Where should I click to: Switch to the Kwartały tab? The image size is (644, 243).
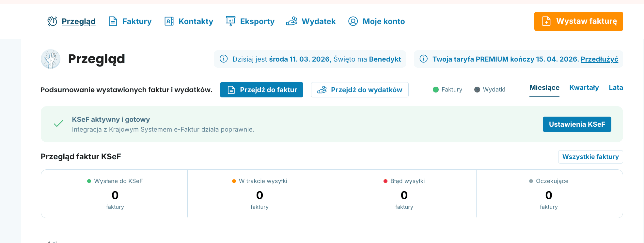point(584,88)
